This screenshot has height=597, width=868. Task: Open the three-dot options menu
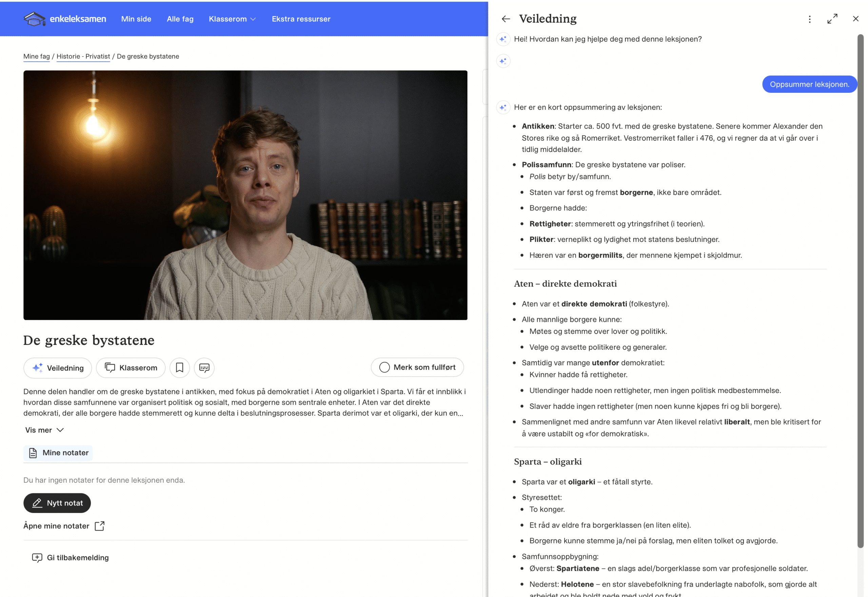[810, 19]
